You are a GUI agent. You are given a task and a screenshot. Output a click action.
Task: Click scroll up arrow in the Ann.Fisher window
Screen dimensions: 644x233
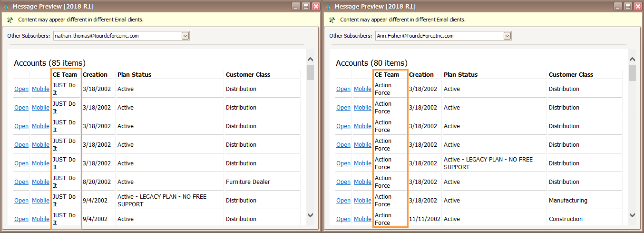pos(632,60)
